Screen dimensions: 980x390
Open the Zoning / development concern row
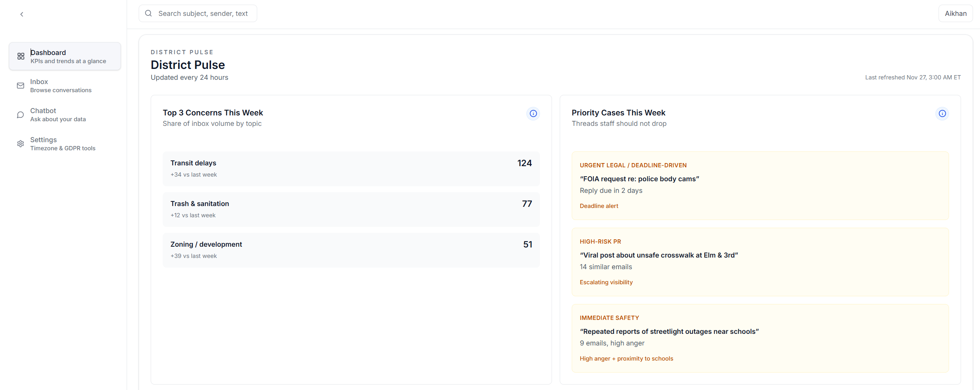[x=351, y=250]
